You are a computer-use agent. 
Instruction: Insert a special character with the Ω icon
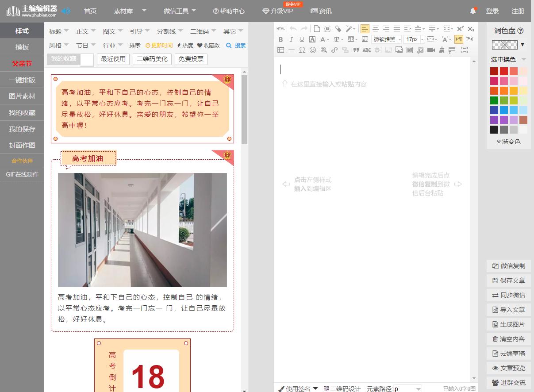[x=301, y=50]
